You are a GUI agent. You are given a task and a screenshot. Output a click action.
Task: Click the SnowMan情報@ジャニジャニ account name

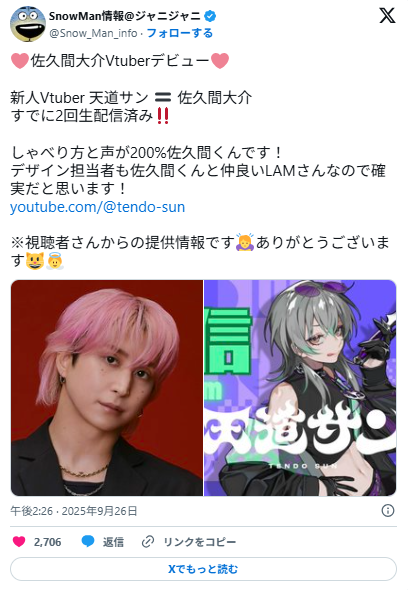point(125,16)
